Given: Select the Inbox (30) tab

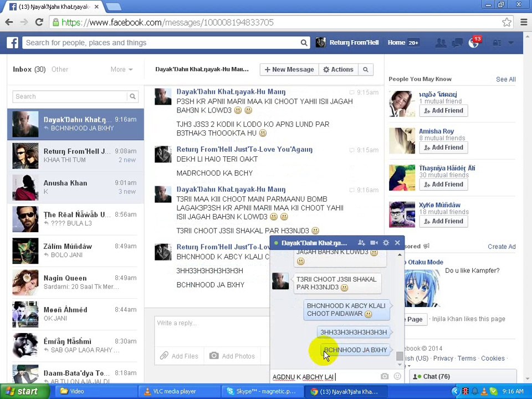Looking at the screenshot, I should (29, 70).
